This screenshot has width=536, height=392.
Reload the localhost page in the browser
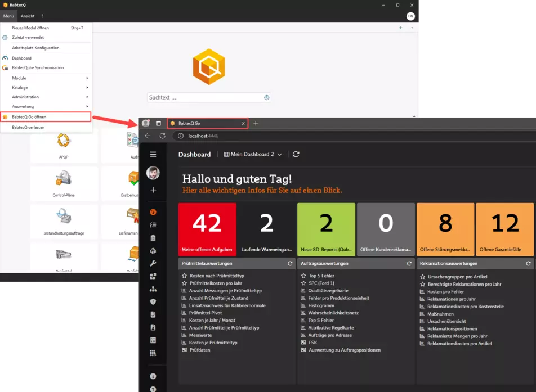pyautogui.click(x=162, y=136)
